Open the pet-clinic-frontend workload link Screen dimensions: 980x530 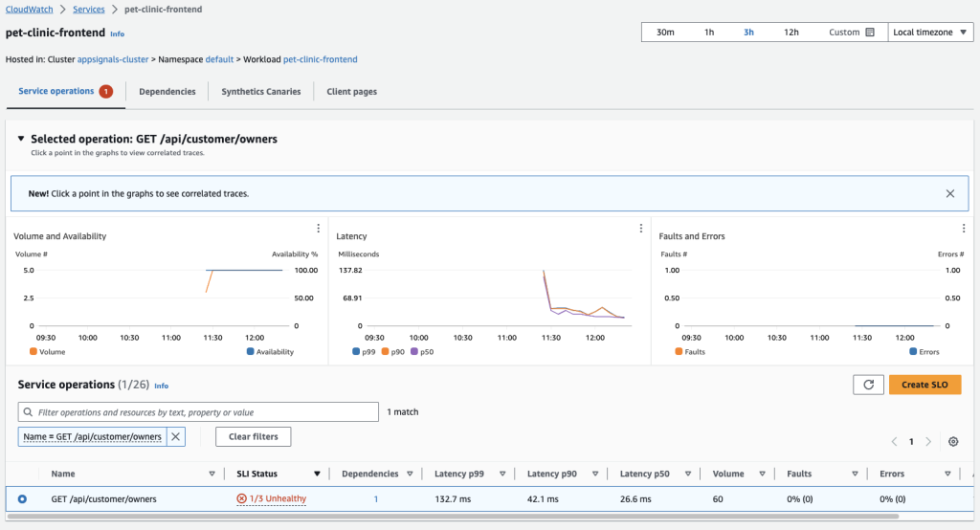320,59
